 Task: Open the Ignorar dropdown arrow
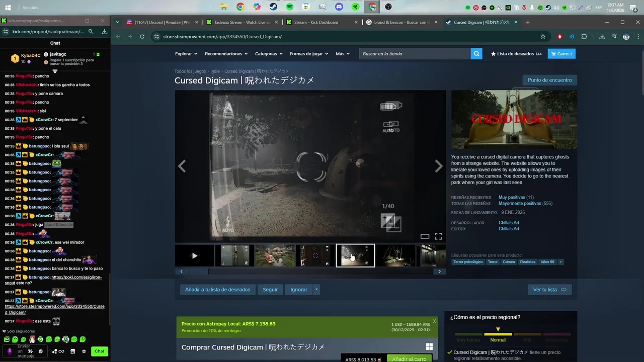point(316,290)
